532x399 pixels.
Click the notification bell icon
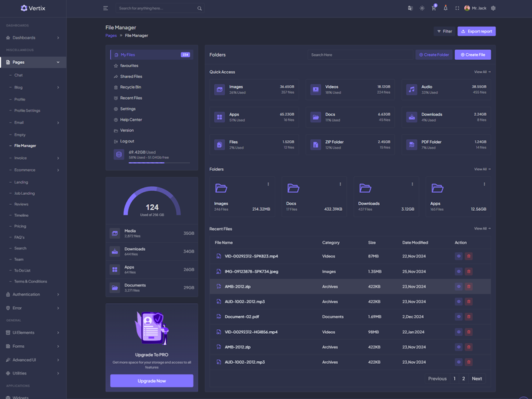click(446, 8)
